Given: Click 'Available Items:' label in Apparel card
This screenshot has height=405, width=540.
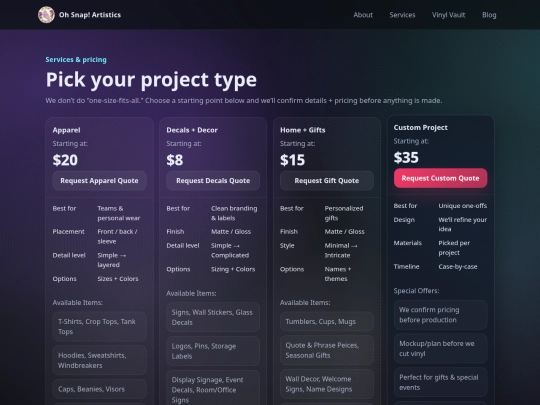Looking at the screenshot, I should point(77,302).
